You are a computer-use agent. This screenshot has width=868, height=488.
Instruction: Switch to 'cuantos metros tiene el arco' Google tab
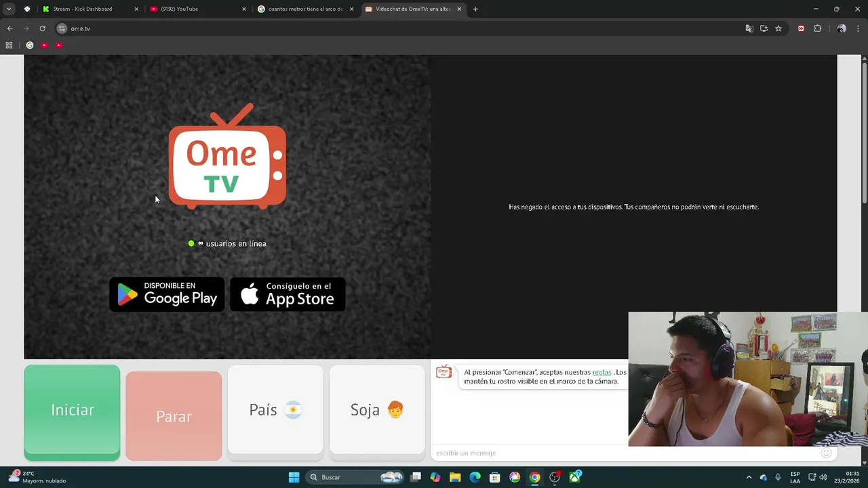click(305, 9)
